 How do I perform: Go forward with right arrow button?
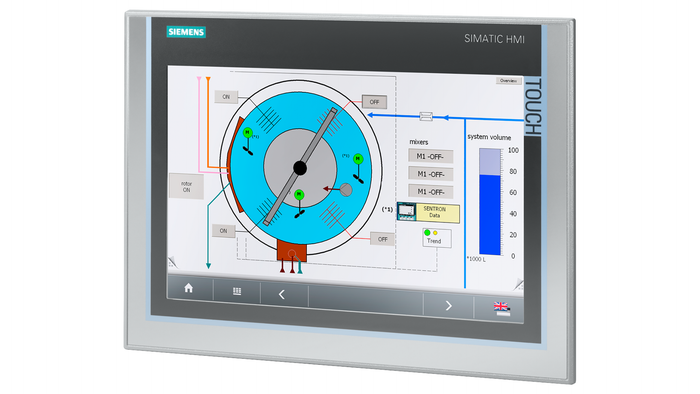pos(449,306)
